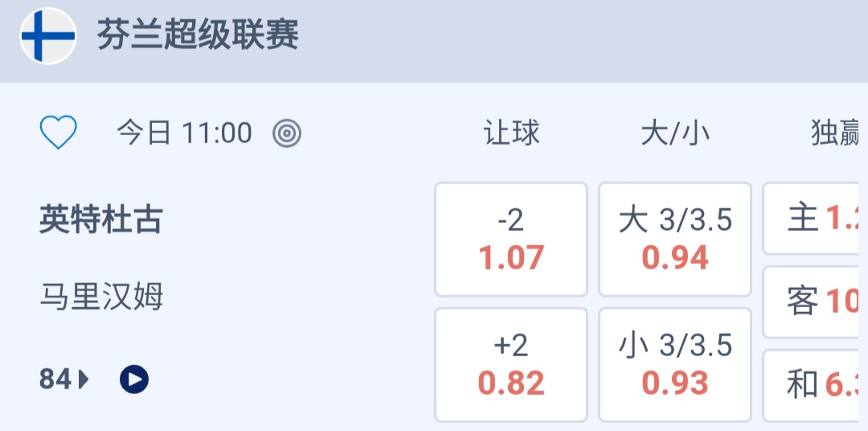Image resolution: width=868 pixels, height=431 pixels.
Task: Open team 英特杜古 match details
Action: (100, 219)
